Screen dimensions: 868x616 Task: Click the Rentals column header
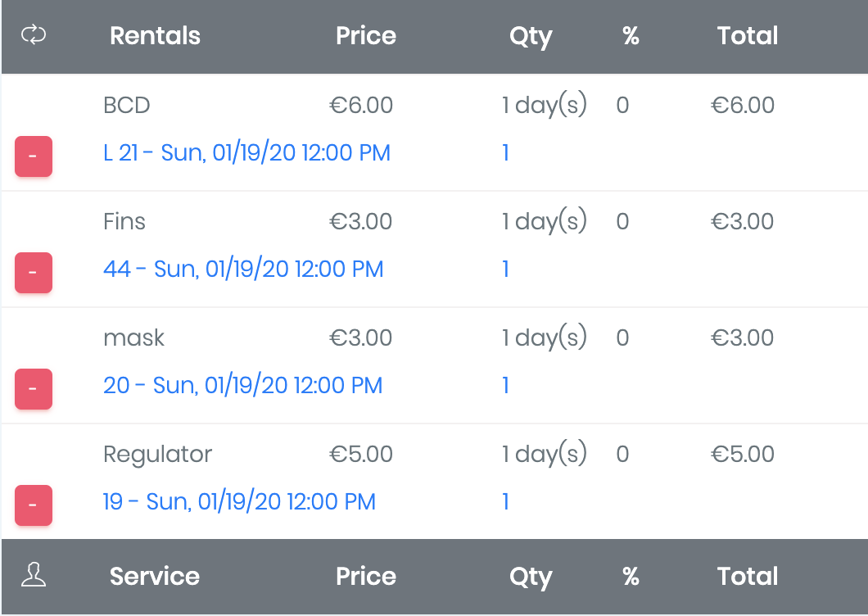[155, 36]
